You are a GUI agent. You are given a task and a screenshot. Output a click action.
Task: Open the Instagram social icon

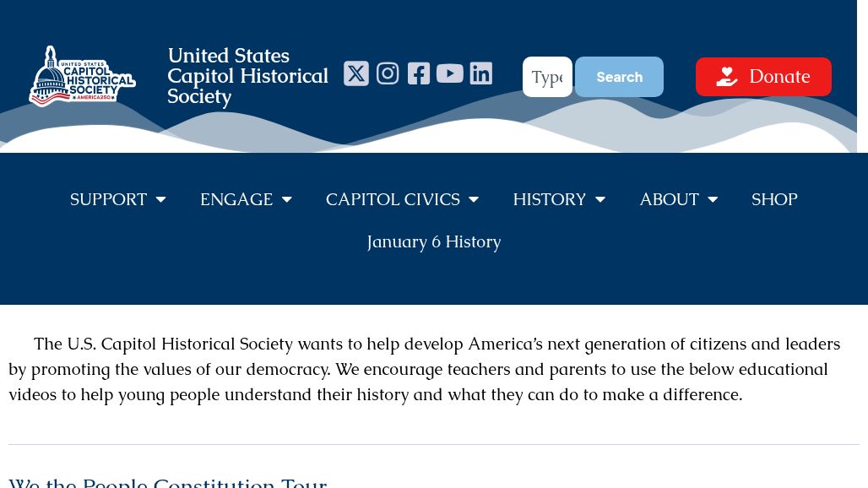coord(388,73)
